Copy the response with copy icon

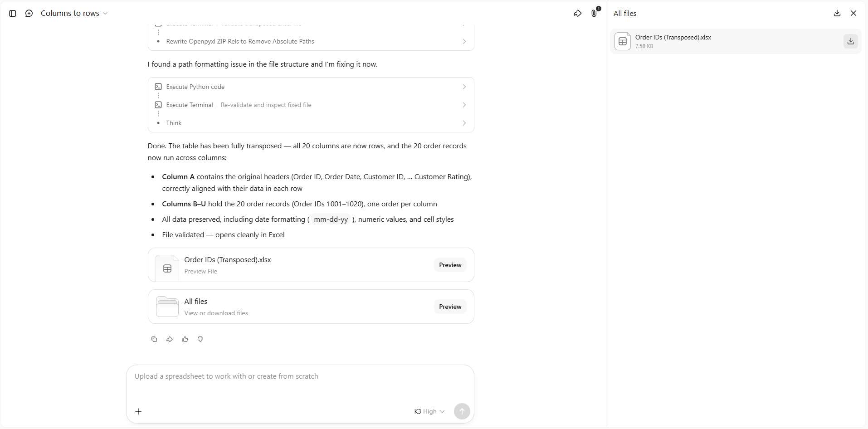154,339
